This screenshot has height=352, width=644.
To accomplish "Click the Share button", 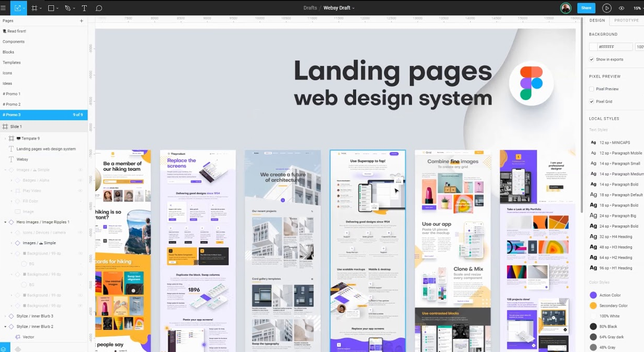I will coord(586,8).
